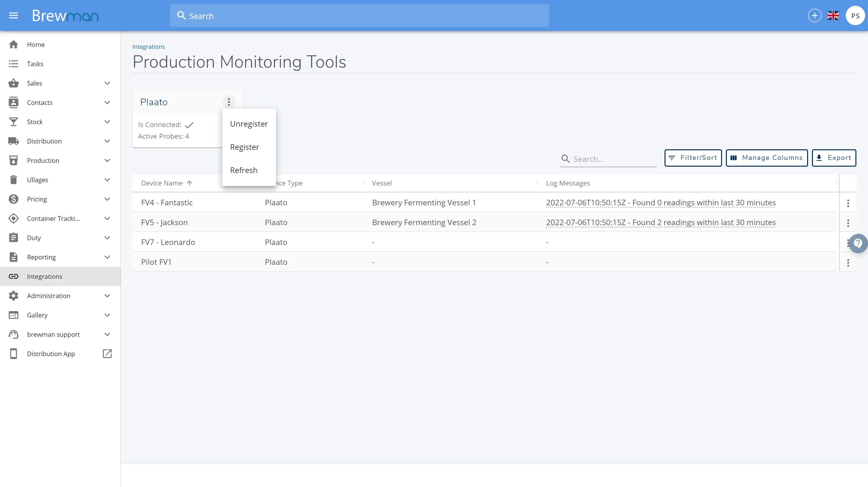The height and width of the screenshot is (487, 868).
Task: Expand the Duty menu chevron
Action: [x=107, y=238]
